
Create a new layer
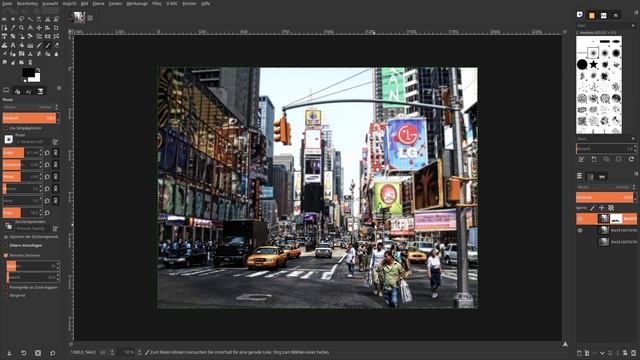tap(579, 353)
